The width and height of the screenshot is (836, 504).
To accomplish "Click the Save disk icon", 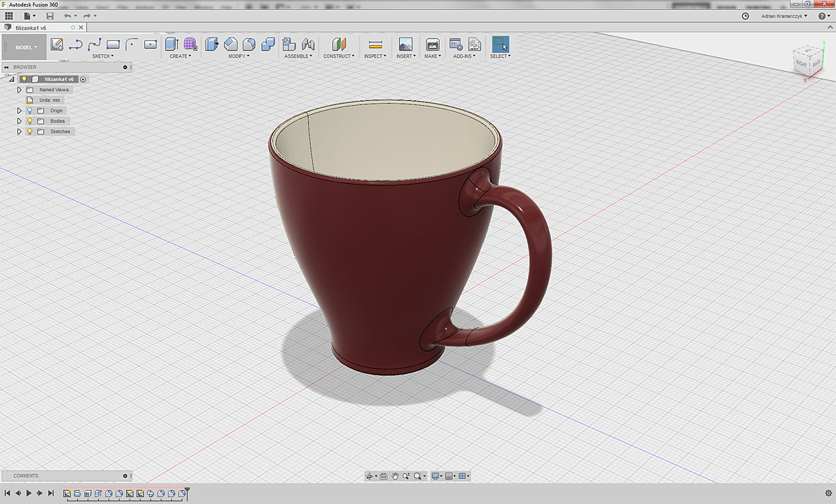I will pos(49,15).
